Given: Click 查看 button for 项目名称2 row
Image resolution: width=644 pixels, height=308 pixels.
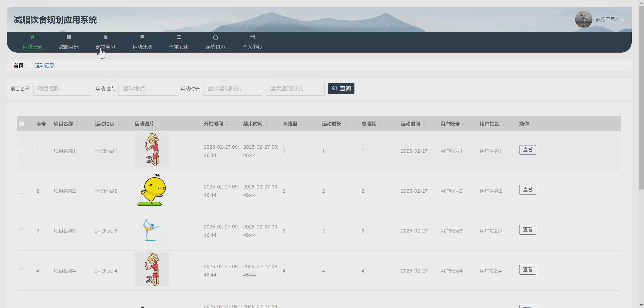Looking at the screenshot, I should tap(528, 190).
